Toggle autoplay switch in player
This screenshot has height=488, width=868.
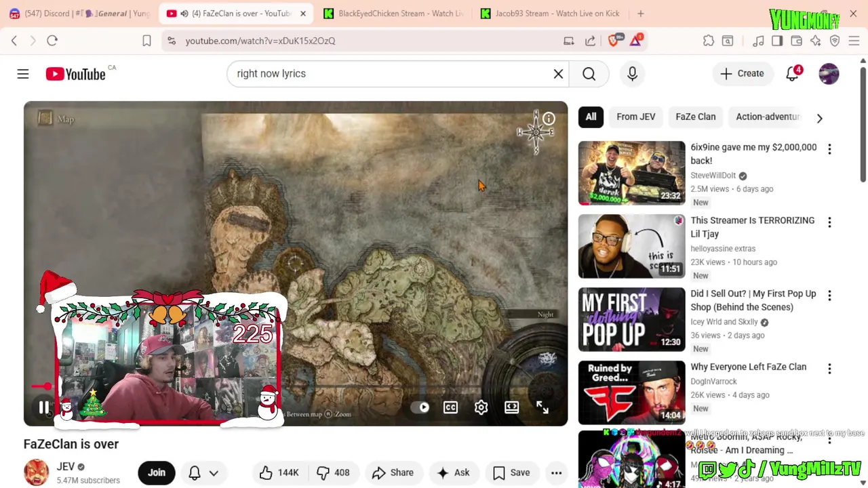pos(421,407)
